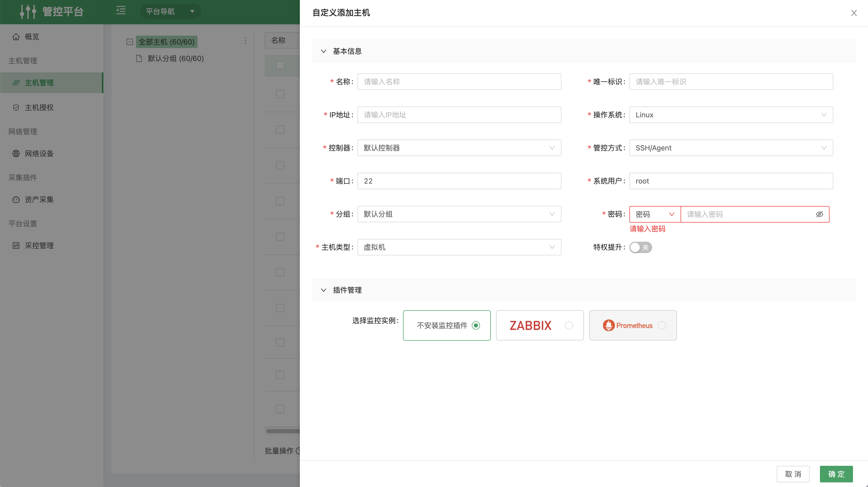Open 网络设备 sidebar menu item
This screenshot has height=487, width=868.
tap(51, 154)
